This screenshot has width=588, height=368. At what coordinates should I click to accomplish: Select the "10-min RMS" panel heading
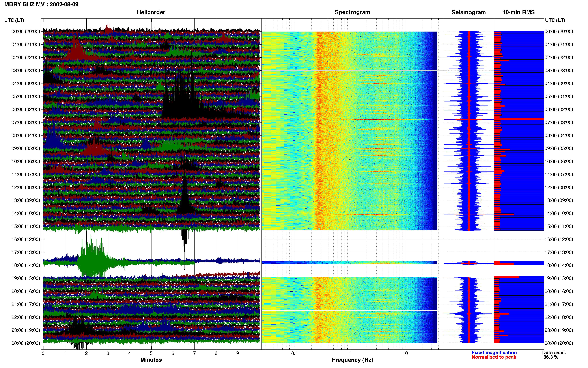(518, 12)
